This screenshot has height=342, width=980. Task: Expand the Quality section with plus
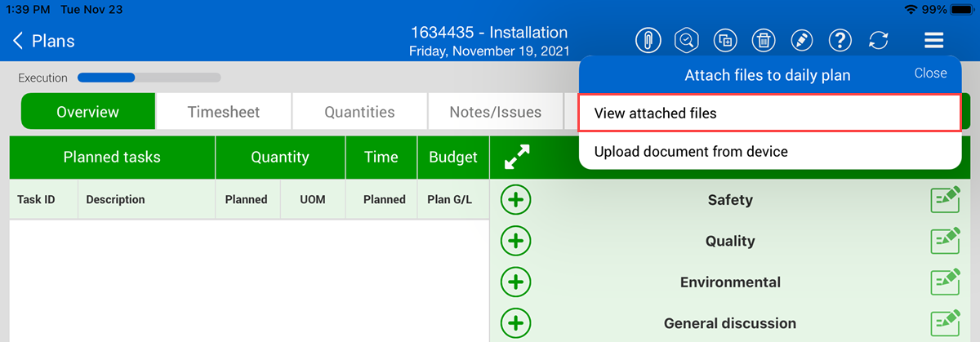coord(515,241)
